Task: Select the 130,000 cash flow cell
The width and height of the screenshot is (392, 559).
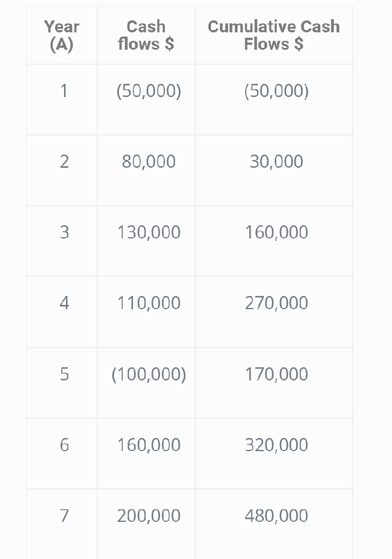Action: 149,232
